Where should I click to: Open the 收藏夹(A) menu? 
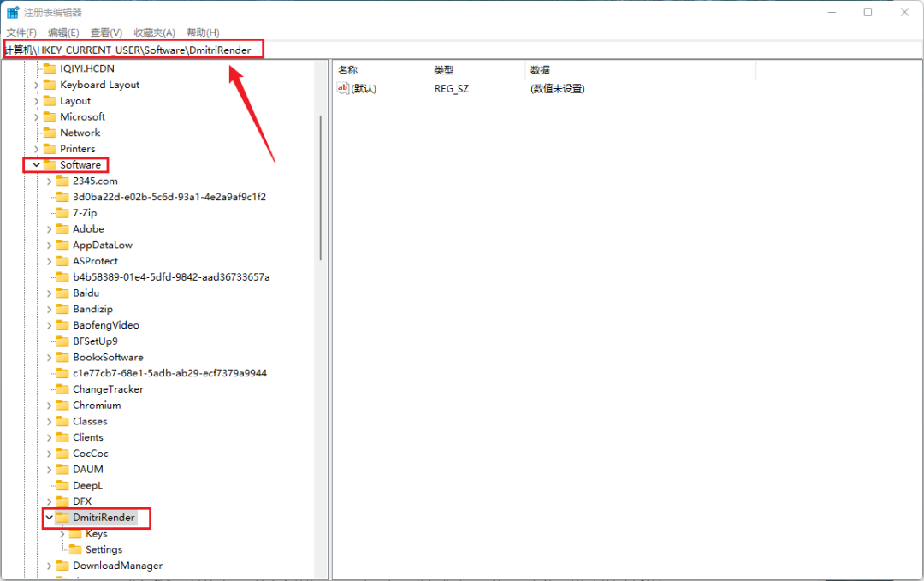154,32
